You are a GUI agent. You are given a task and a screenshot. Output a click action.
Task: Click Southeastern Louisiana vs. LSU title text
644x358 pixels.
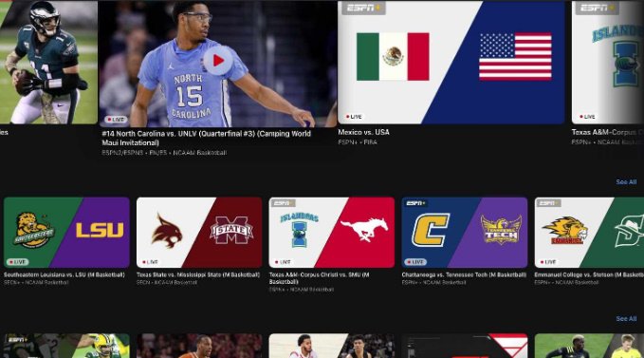pyautogui.click(x=64, y=274)
